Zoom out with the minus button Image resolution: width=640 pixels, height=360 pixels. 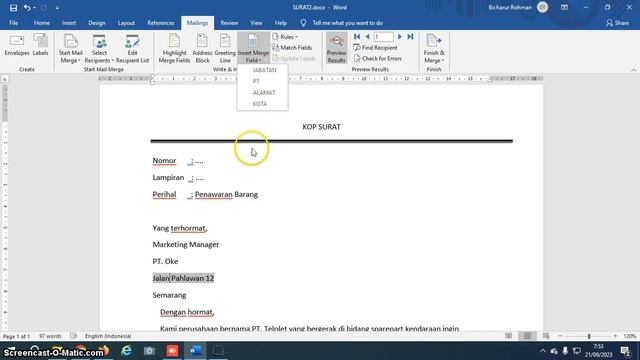click(560, 336)
